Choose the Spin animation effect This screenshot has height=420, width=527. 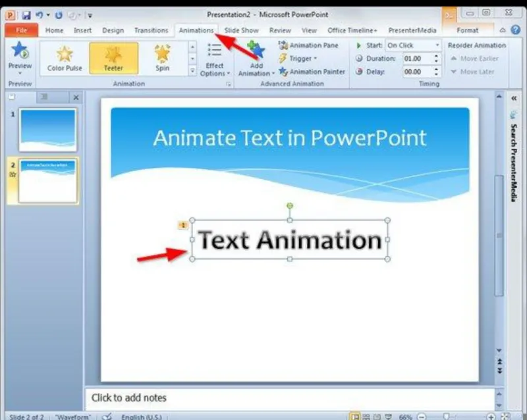[162, 58]
